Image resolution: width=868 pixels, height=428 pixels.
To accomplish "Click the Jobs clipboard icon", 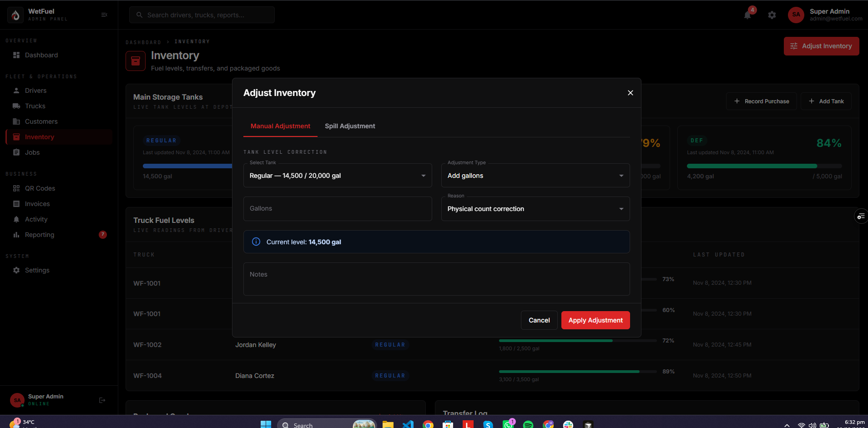I will coord(16,152).
